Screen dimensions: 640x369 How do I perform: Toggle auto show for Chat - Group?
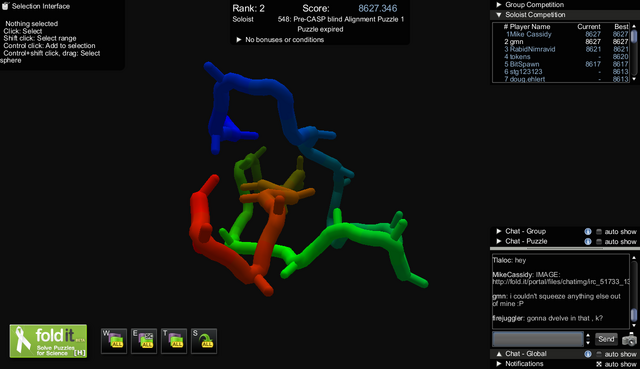pyautogui.click(x=599, y=231)
